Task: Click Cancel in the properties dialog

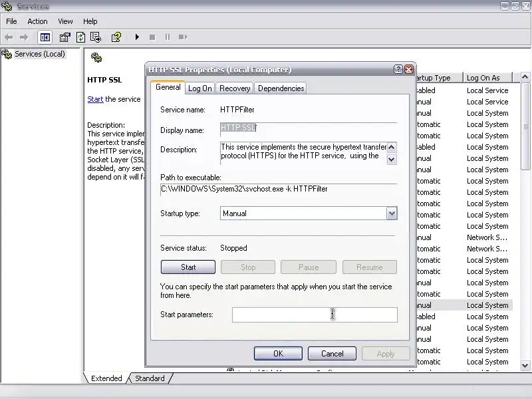Action: coord(332,354)
